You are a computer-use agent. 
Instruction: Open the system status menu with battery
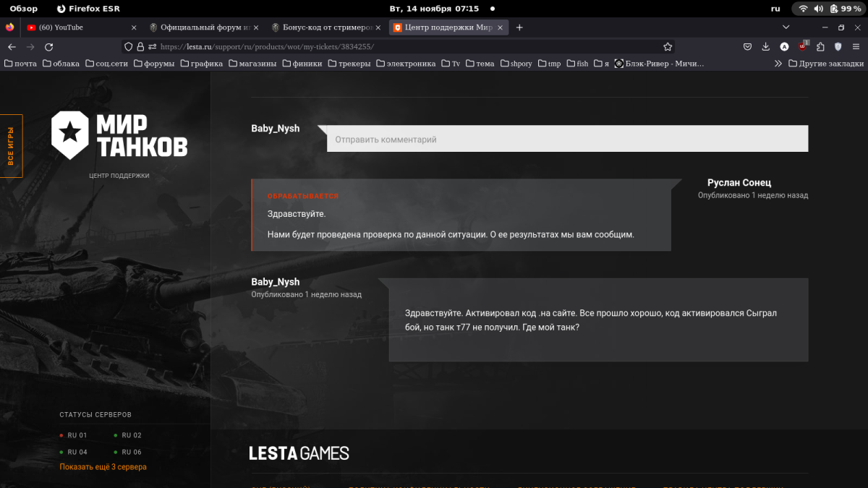[x=830, y=9]
